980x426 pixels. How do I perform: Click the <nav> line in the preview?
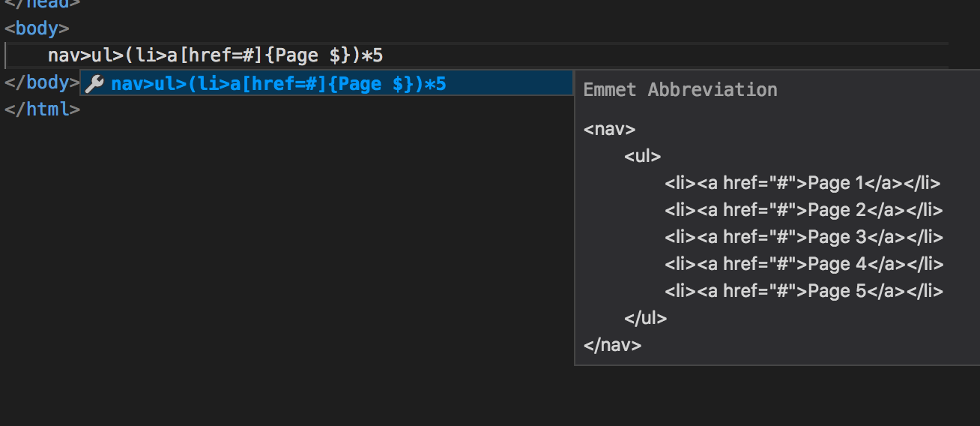point(609,129)
